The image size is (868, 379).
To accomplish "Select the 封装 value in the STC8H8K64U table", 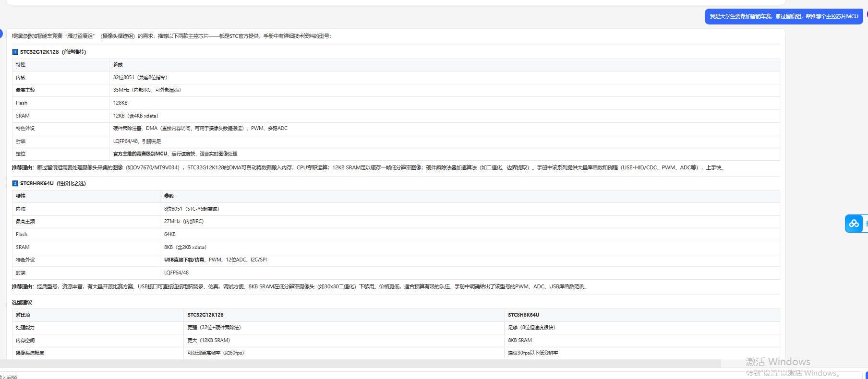I will pos(176,272).
